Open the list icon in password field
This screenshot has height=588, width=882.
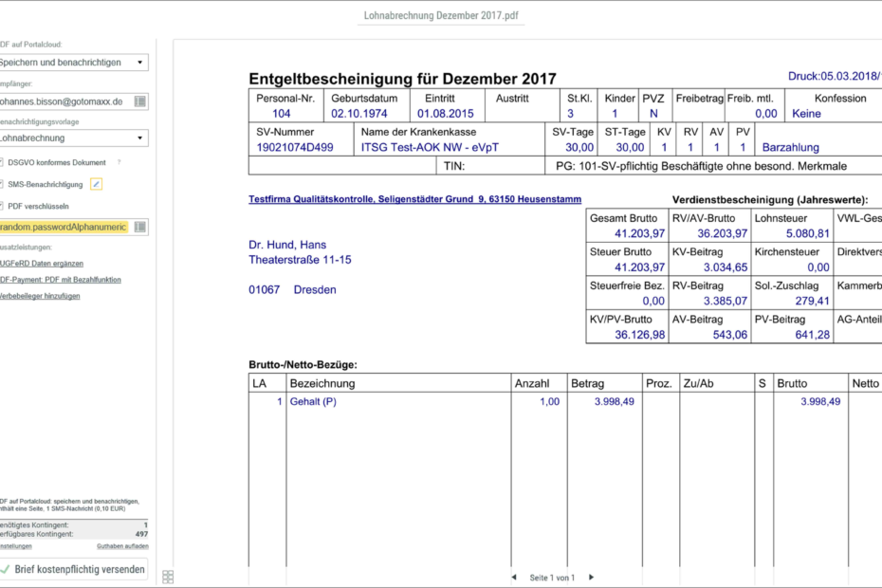pos(140,227)
